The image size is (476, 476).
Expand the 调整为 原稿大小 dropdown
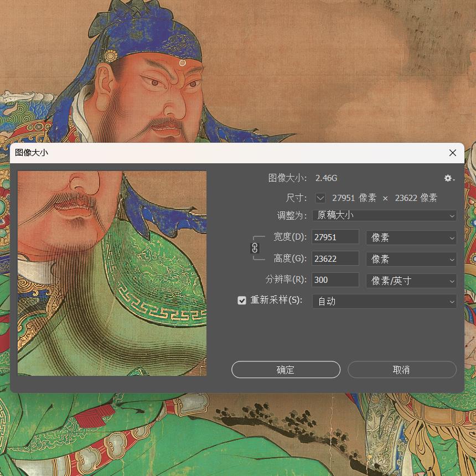pos(384,215)
